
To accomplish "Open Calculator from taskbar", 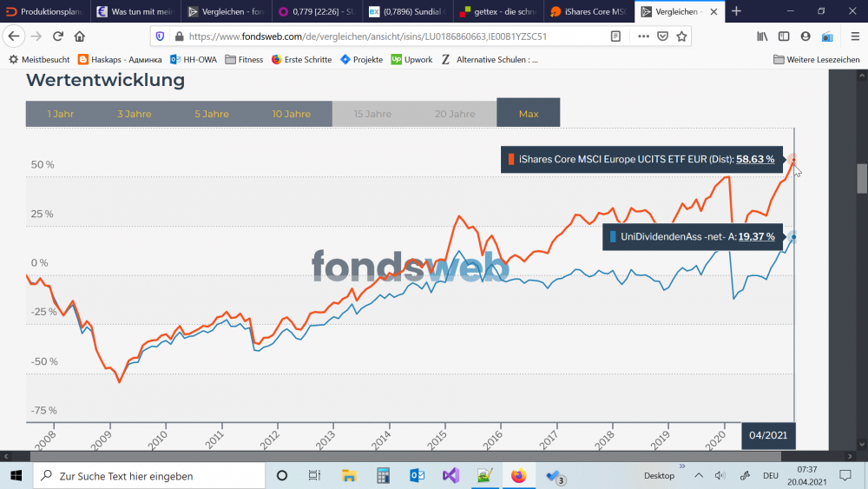I will click(383, 476).
